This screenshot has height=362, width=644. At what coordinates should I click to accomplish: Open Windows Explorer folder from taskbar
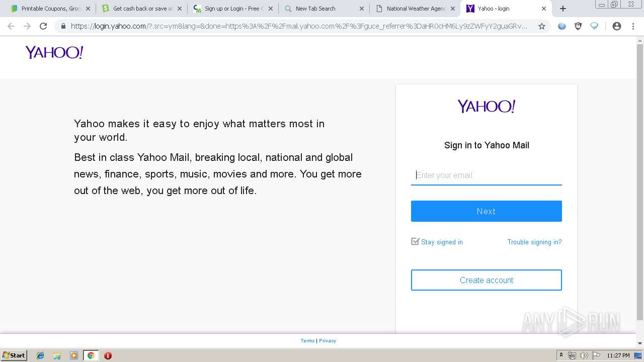tap(57, 355)
